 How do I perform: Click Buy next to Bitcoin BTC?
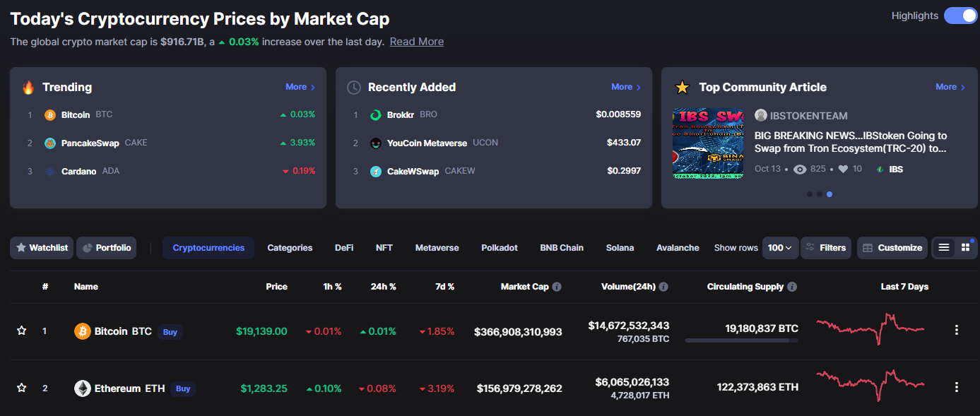pyautogui.click(x=170, y=331)
